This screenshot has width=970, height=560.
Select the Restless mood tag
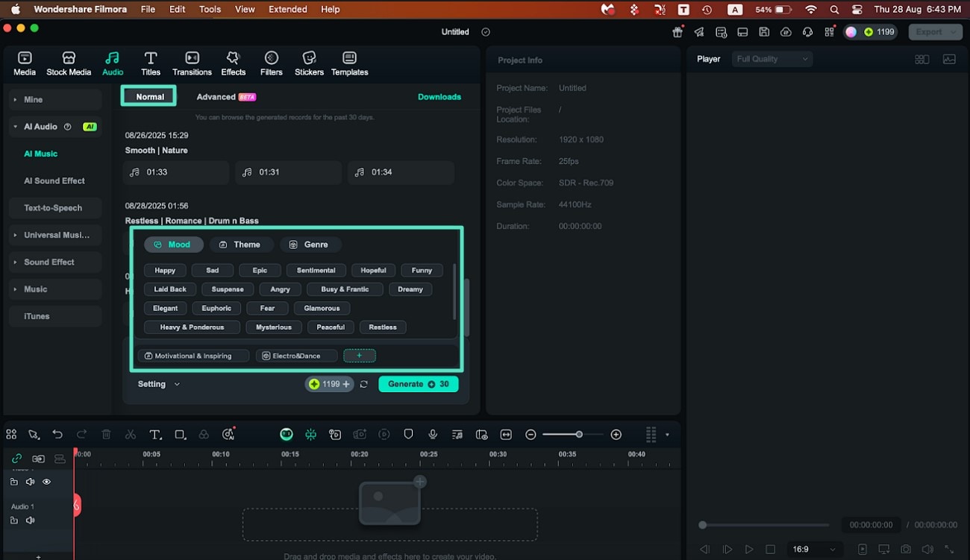pyautogui.click(x=383, y=327)
